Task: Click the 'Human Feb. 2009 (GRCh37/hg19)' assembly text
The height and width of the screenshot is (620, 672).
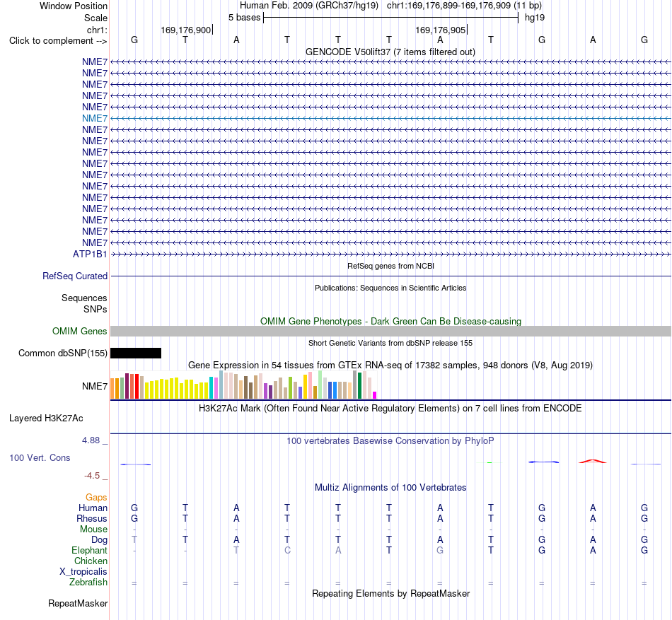Action: tap(309, 6)
